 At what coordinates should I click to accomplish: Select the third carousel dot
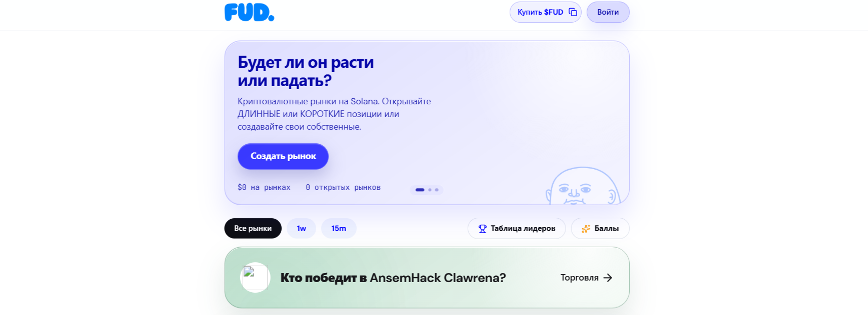437,190
